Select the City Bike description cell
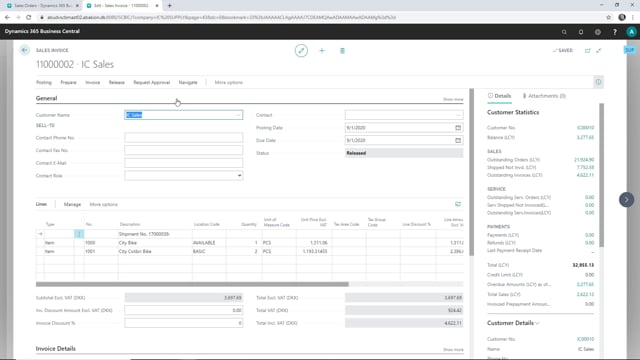 click(x=155, y=243)
